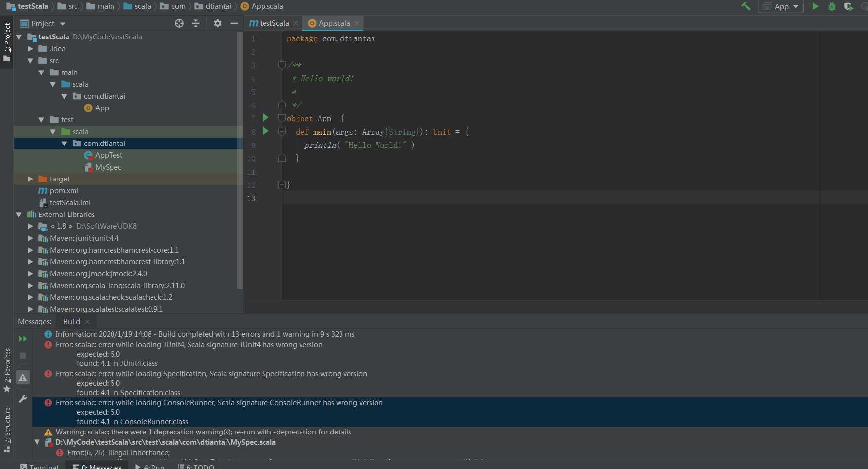Open the 4: Run tool window
The height and width of the screenshot is (469, 868).
point(150,466)
